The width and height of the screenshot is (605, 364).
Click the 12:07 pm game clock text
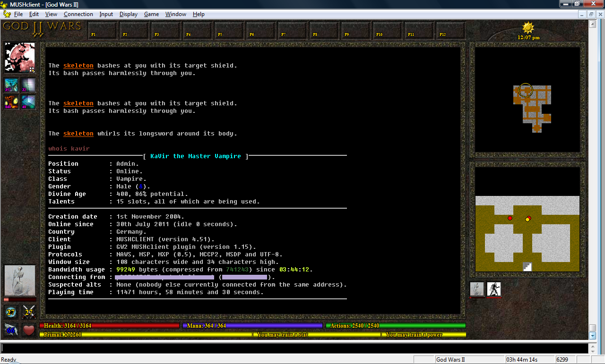point(528,37)
